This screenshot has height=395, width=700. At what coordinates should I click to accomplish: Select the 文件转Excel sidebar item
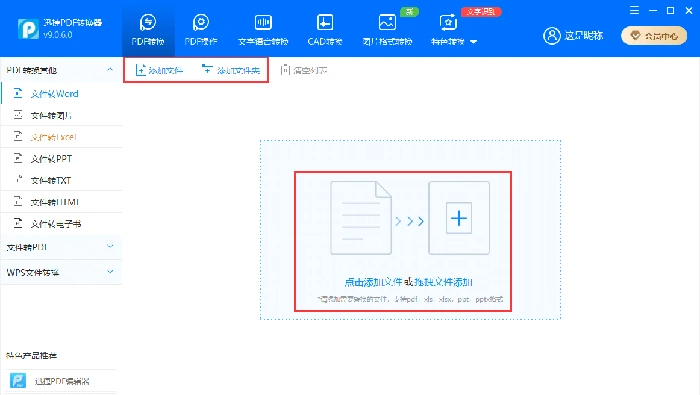pos(62,137)
